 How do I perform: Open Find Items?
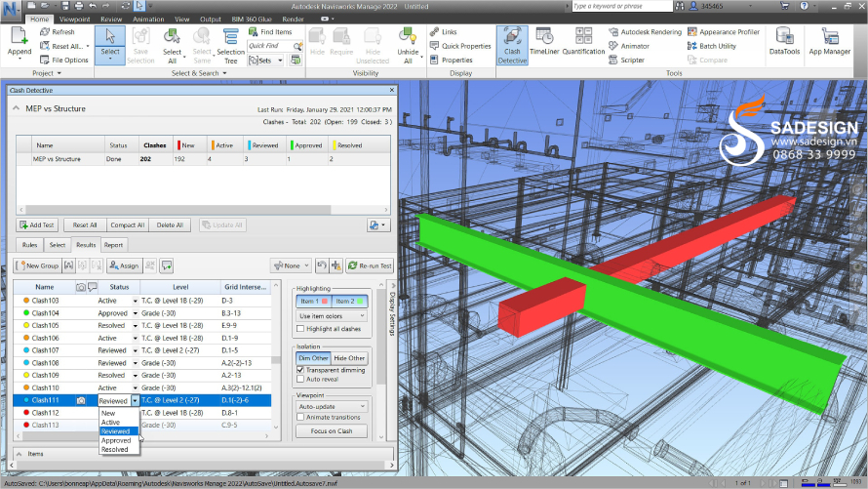pyautogui.click(x=269, y=32)
